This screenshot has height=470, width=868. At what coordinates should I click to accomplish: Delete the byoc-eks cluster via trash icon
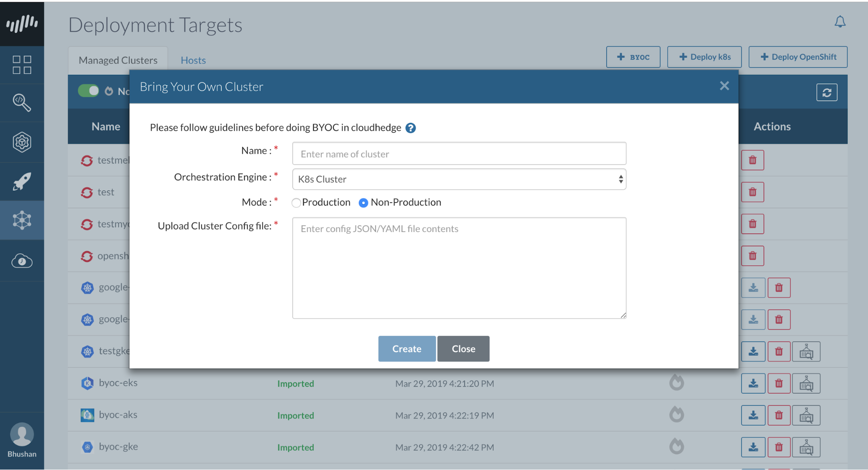point(779,384)
